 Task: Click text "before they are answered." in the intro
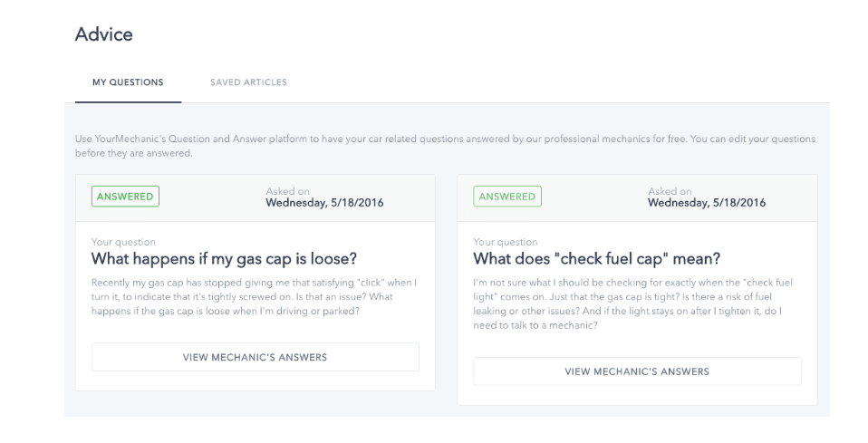pos(133,153)
